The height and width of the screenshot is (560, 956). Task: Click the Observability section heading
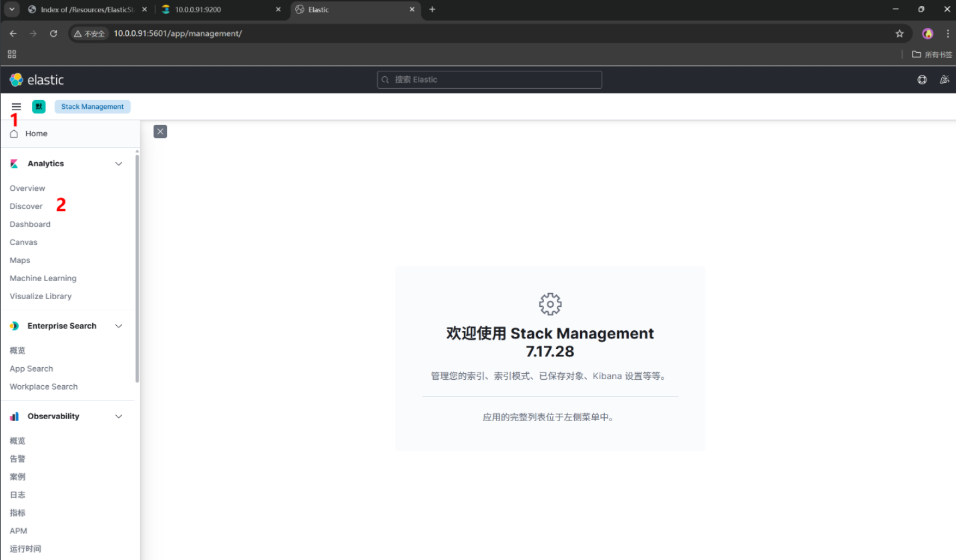53,416
